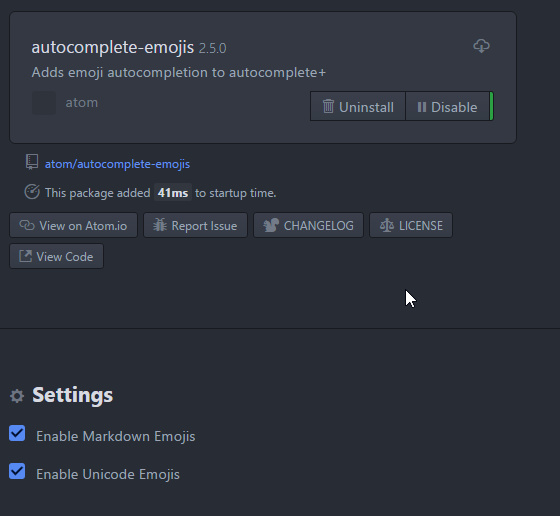This screenshot has height=516, width=560.
Task: Uninstall the autocomplete-emojis package
Action: click(x=358, y=106)
